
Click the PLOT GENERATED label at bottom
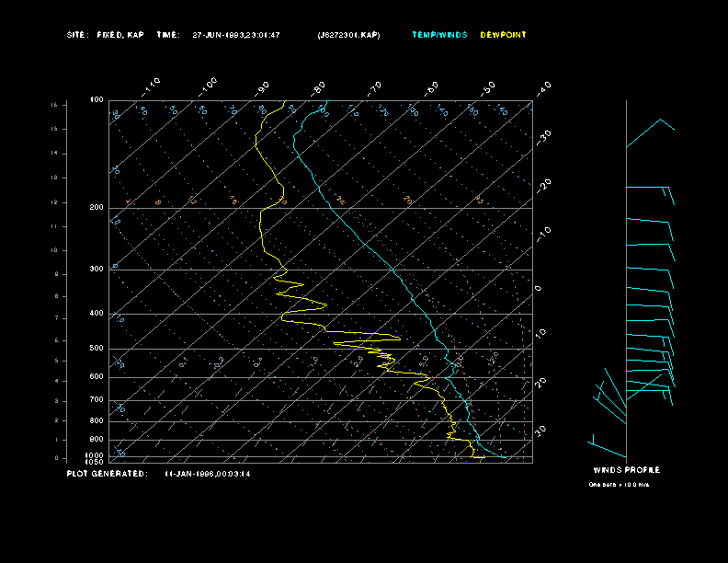107,474
